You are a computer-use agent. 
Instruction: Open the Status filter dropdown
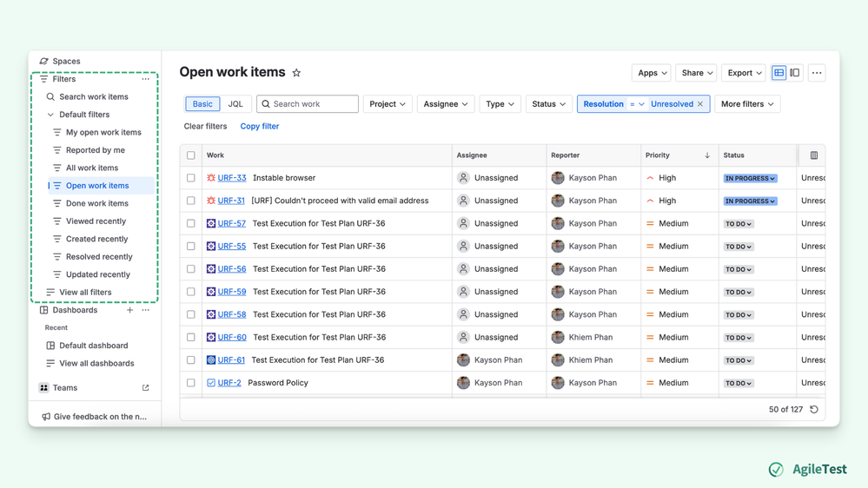point(548,104)
